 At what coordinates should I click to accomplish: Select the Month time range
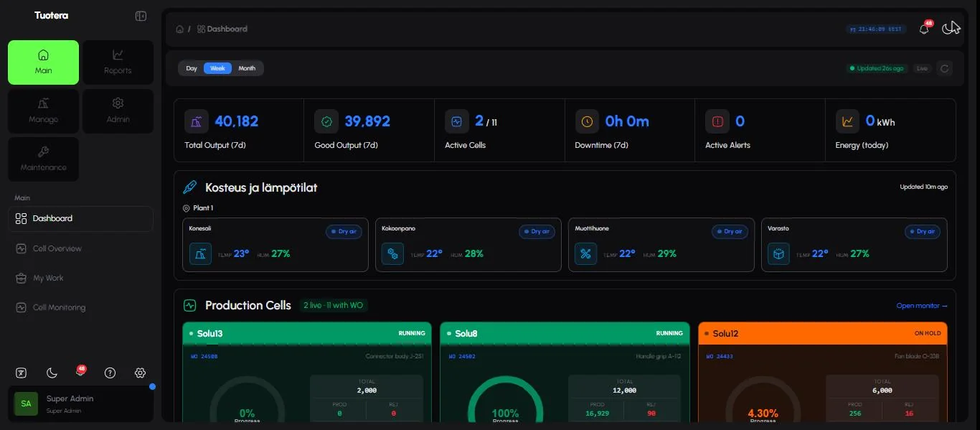(x=247, y=68)
